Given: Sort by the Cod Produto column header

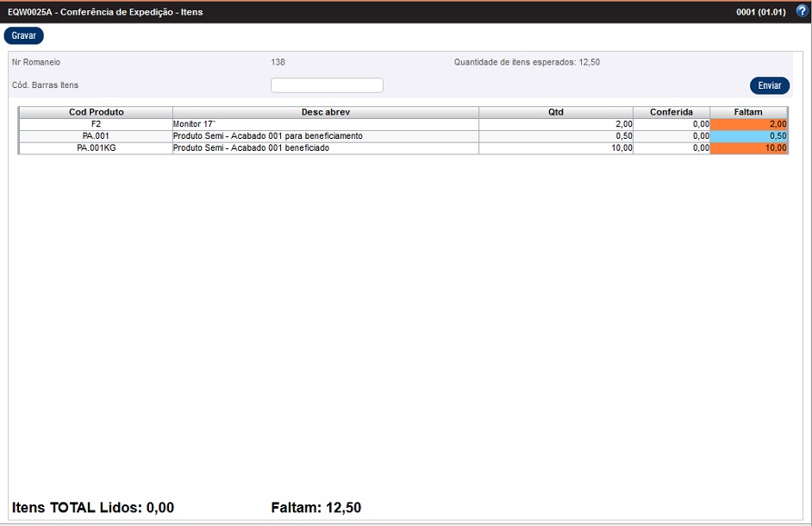Looking at the screenshot, I should click(96, 112).
